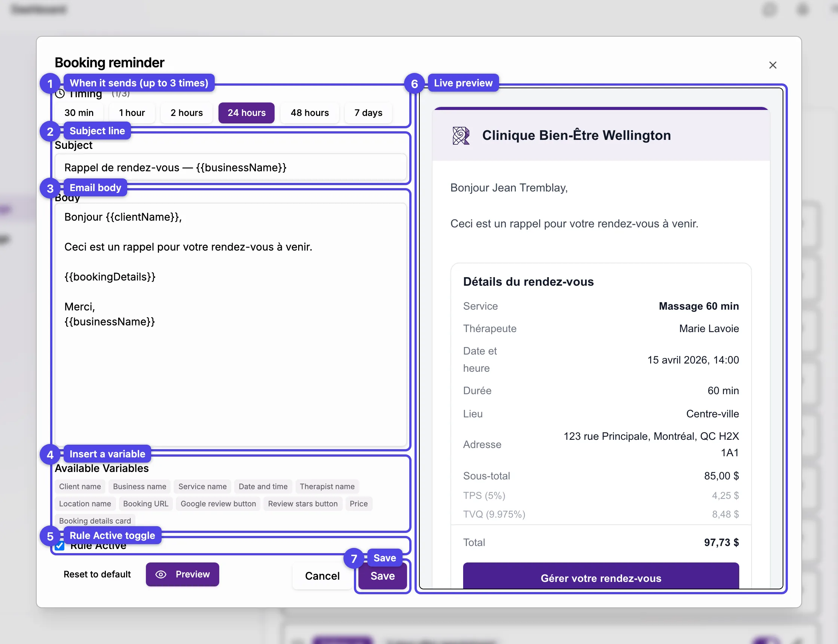The width and height of the screenshot is (838, 644).
Task: Insert the Business name variable
Action: [x=140, y=487]
